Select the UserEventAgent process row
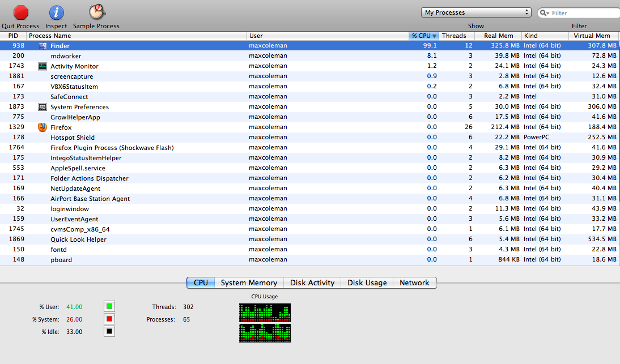Image resolution: width=620 pixels, height=364 pixels. (310, 219)
